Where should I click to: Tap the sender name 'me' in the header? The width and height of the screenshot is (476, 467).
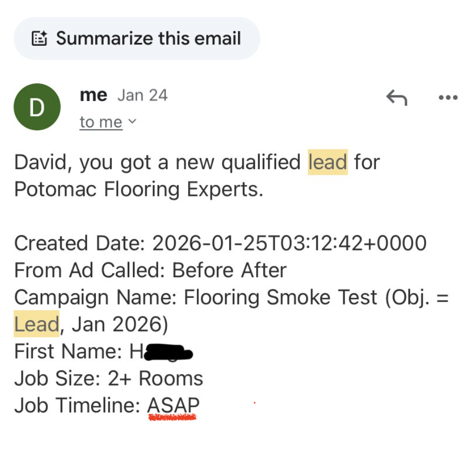pos(93,95)
